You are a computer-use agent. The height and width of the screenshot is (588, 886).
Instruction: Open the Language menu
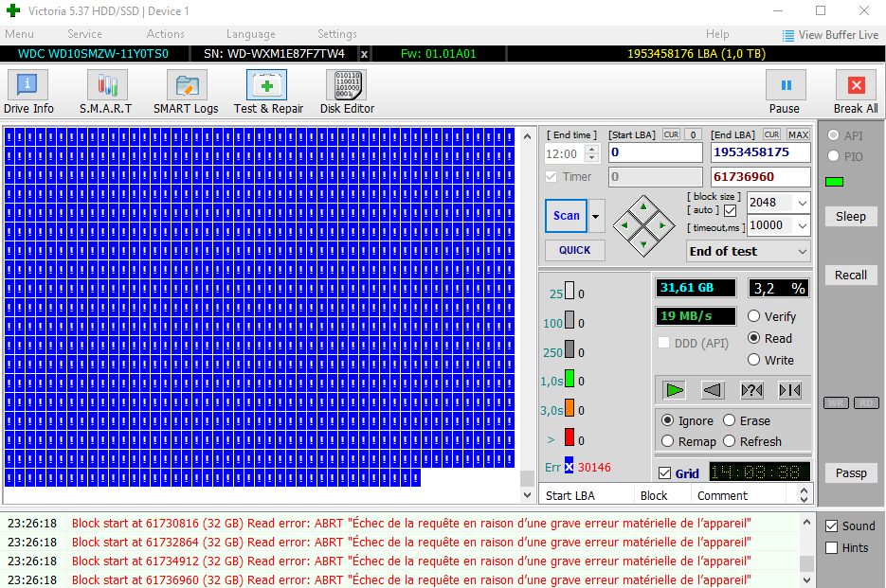pyautogui.click(x=251, y=34)
